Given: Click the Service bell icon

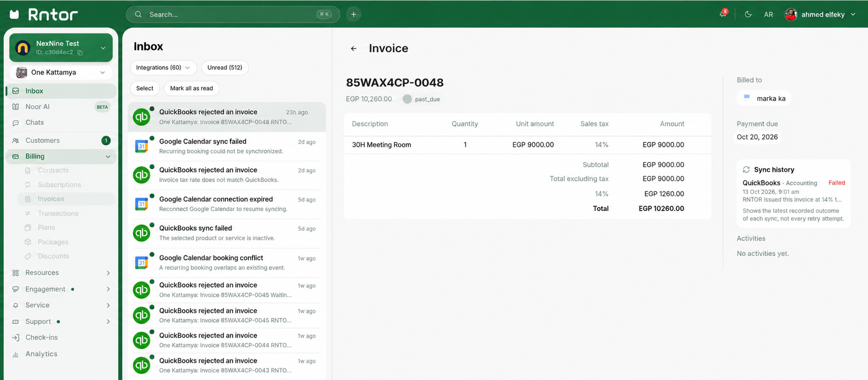Looking at the screenshot, I should [16, 305].
